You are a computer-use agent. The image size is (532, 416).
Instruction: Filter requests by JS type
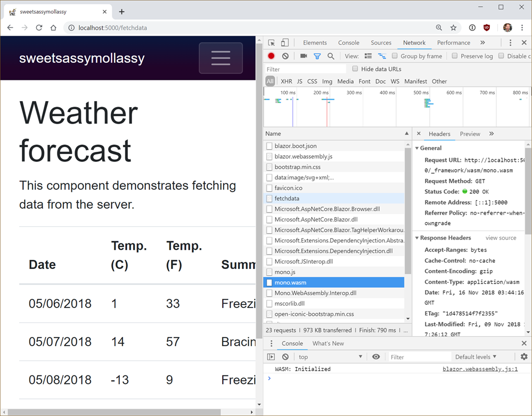(x=300, y=81)
